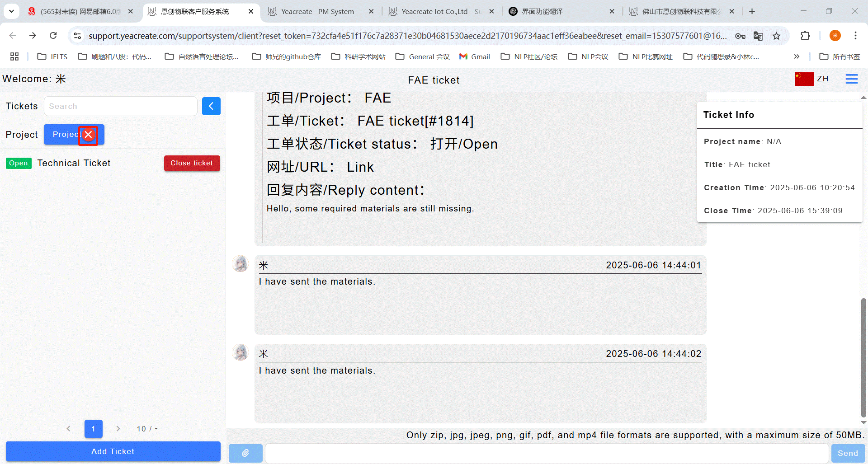The height and width of the screenshot is (464, 868).
Task: Click the translate page icon
Action: (758, 36)
